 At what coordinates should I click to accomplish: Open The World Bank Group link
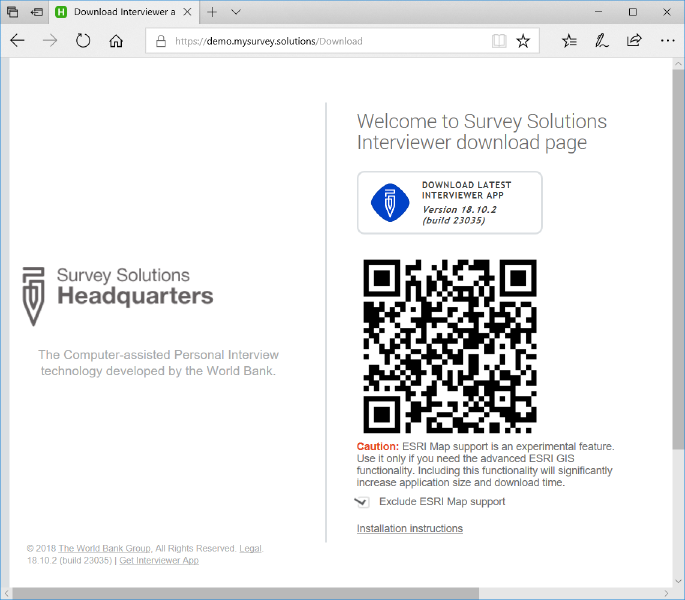(x=104, y=548)
